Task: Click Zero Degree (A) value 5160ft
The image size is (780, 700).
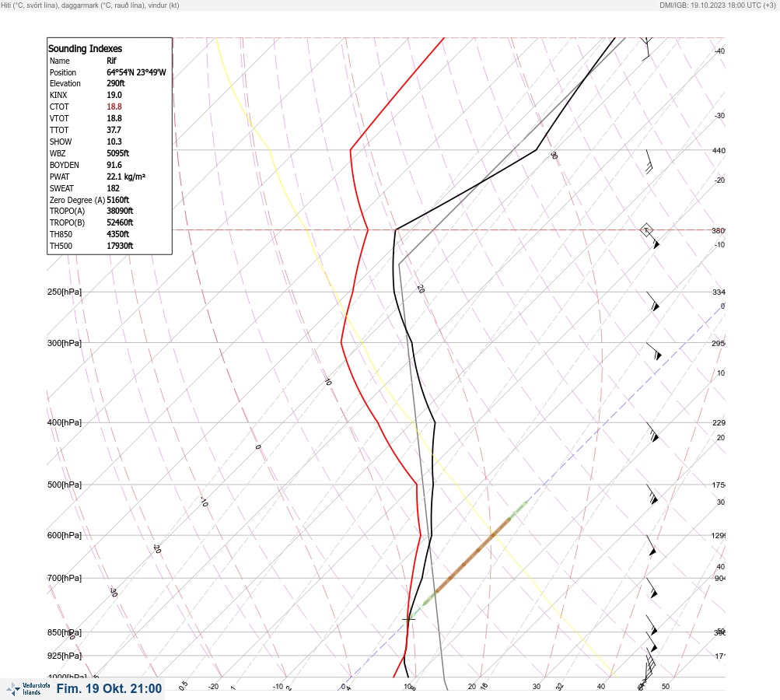Action: 118,200
